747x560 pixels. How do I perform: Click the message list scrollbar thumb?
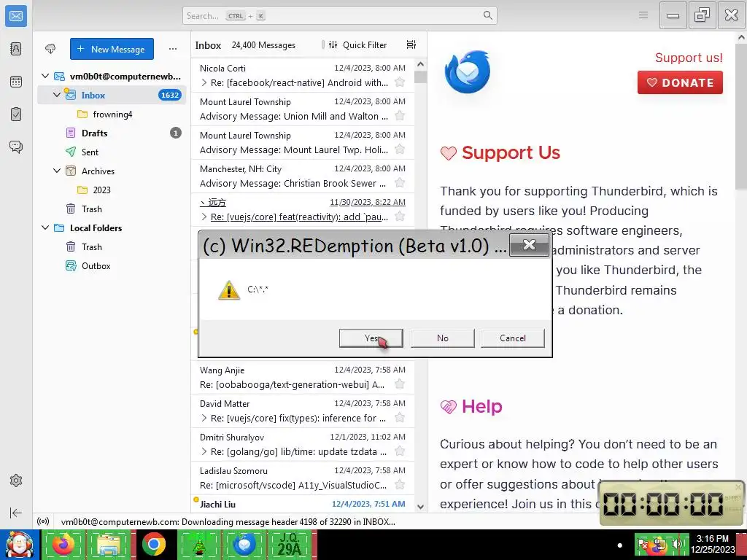coord(420,77)
